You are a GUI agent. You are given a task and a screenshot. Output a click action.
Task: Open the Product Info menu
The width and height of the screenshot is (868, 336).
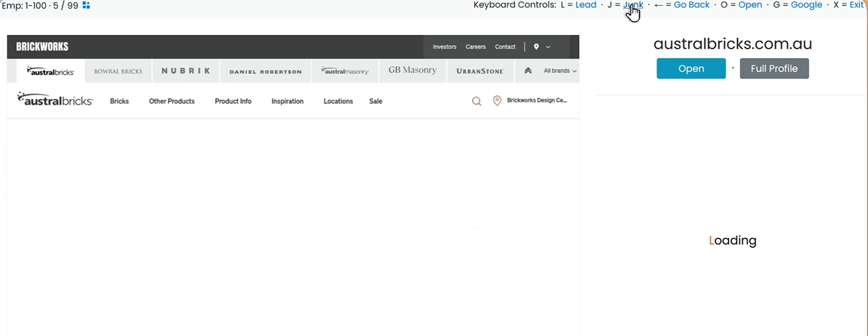tap(233, 101)
